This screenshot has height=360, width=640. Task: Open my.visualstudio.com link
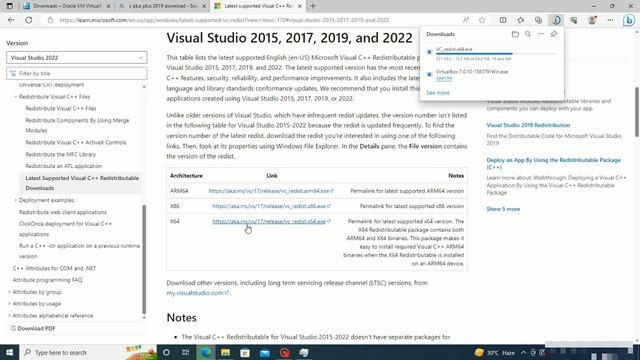tap(198, 293)
